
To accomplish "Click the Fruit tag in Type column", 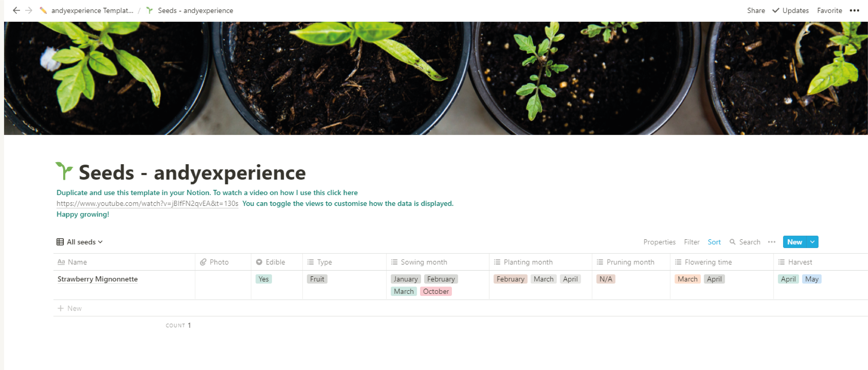I will [x=317, y=279].
